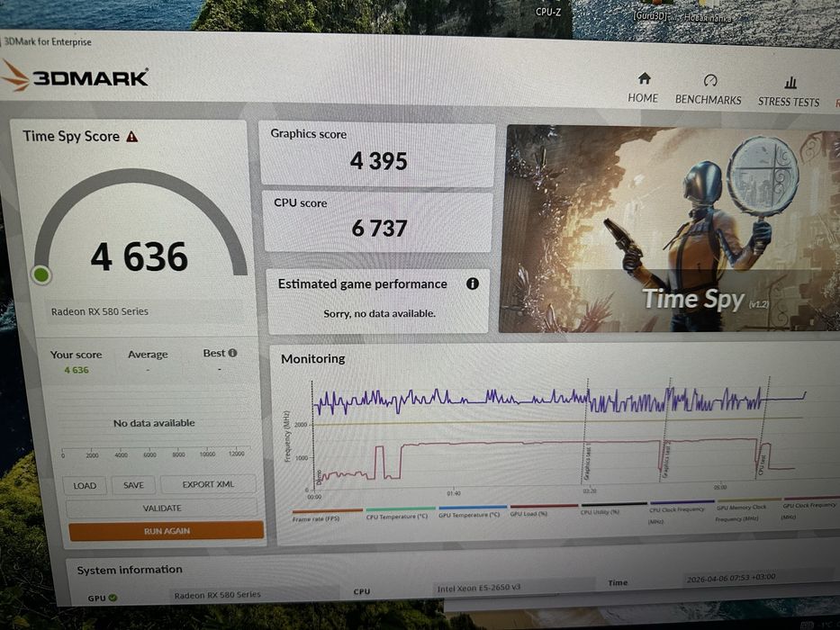The height and width of the screenshot is (630, 840).
Task: Click the VALIDATE button
Action: click(162, 508)
